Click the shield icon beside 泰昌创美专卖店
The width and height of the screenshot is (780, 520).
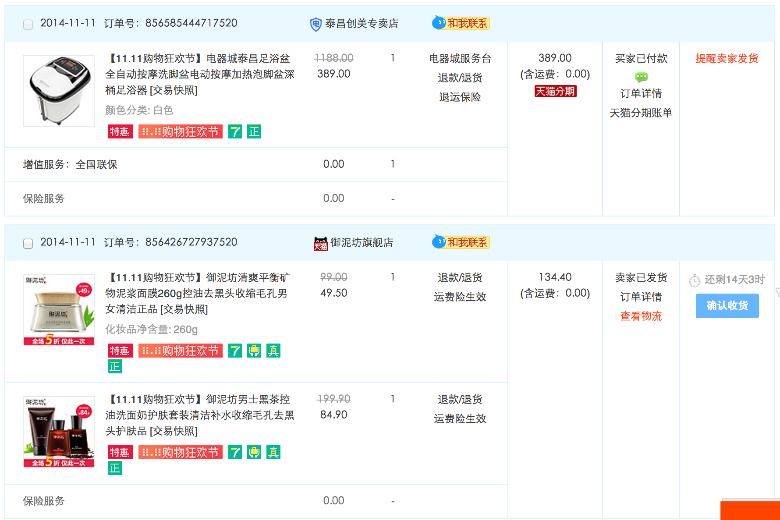(315, 24)
